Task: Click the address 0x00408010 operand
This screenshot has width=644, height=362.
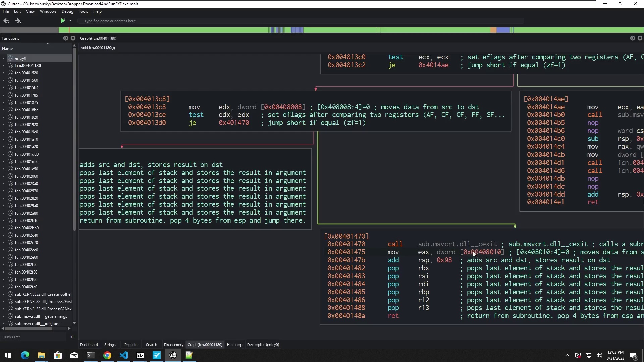Action: (x=482, y=252)
